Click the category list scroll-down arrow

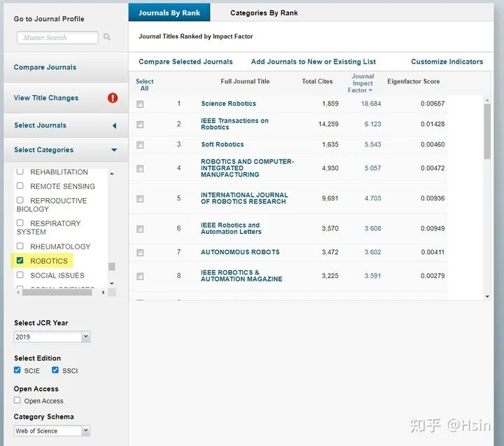pos(112,284)
